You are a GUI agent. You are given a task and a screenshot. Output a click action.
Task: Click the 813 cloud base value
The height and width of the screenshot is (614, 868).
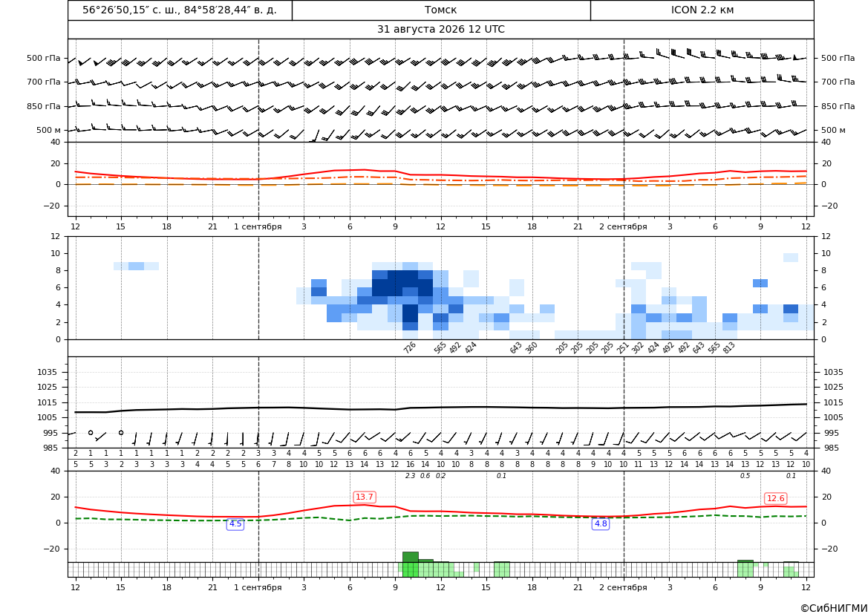(728, 347)
